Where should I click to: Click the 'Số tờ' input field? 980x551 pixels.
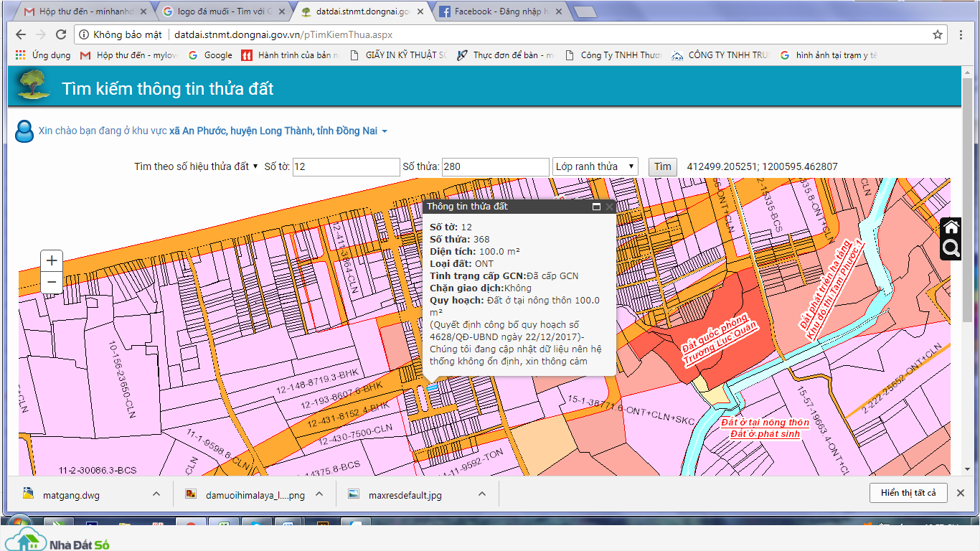(346, 166)
